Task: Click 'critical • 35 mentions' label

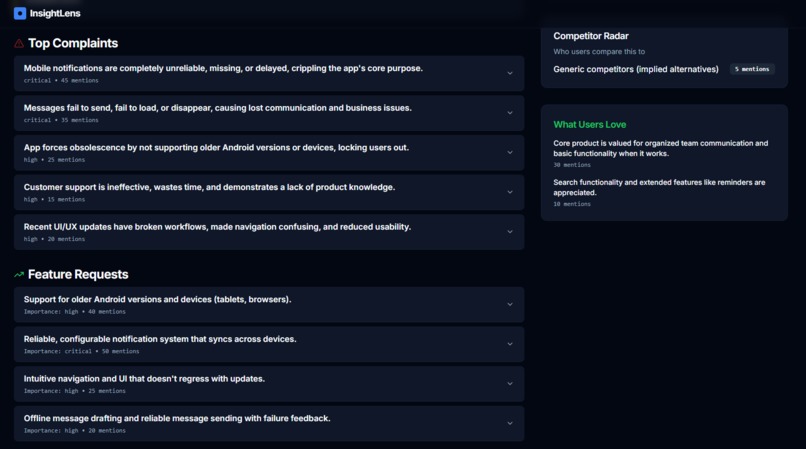Action: 61,120
